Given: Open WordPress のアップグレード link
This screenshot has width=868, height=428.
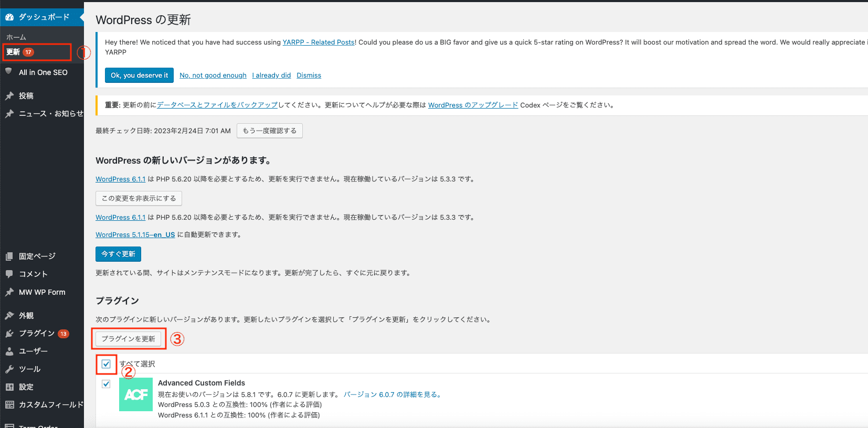Looking at the screenshot, I should coord(473,105).
